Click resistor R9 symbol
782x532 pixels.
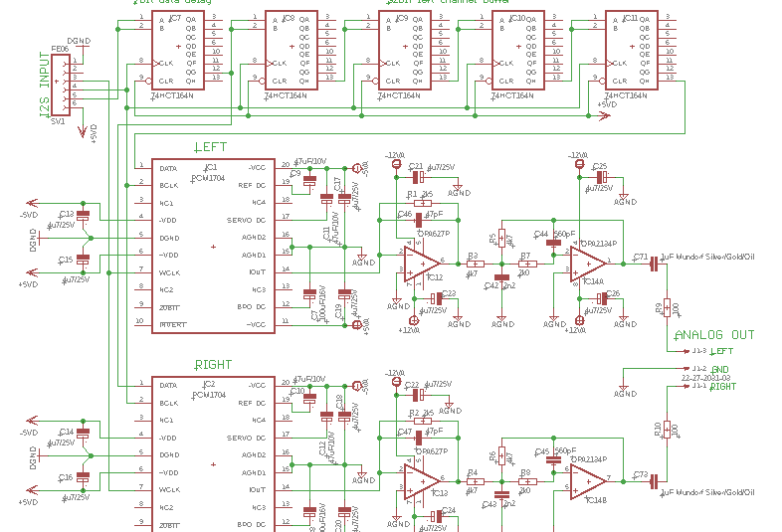pyautogui.click(x=668, y=308)
